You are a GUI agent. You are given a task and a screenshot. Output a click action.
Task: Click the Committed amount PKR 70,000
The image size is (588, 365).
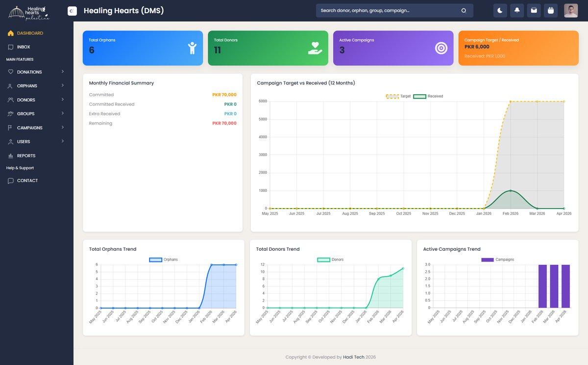(224, 95)
